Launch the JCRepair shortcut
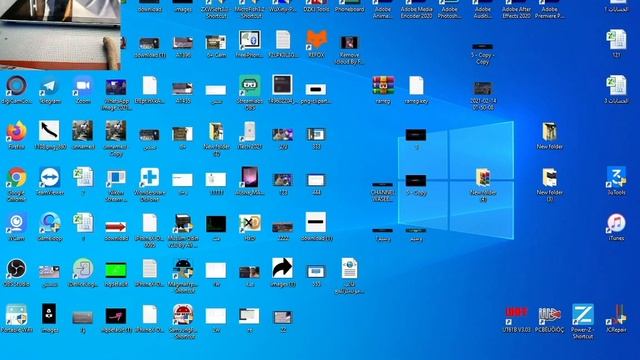640x360 pixels. pyautogui.click(x=616, y=315)
